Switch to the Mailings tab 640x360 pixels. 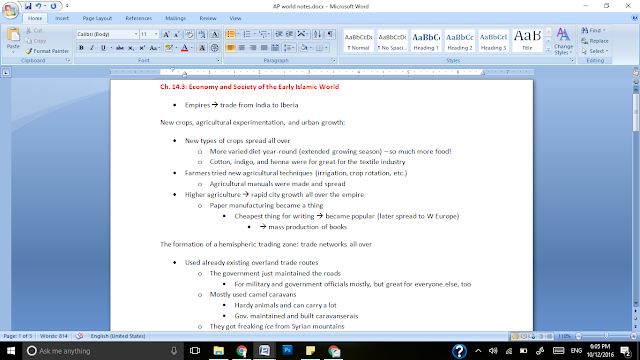click(176, 18)
